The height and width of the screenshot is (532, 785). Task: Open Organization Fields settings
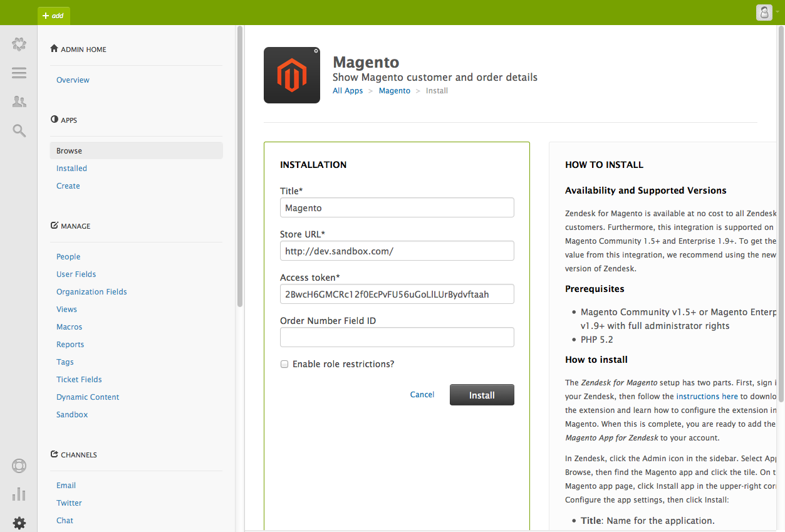[91, 292]
